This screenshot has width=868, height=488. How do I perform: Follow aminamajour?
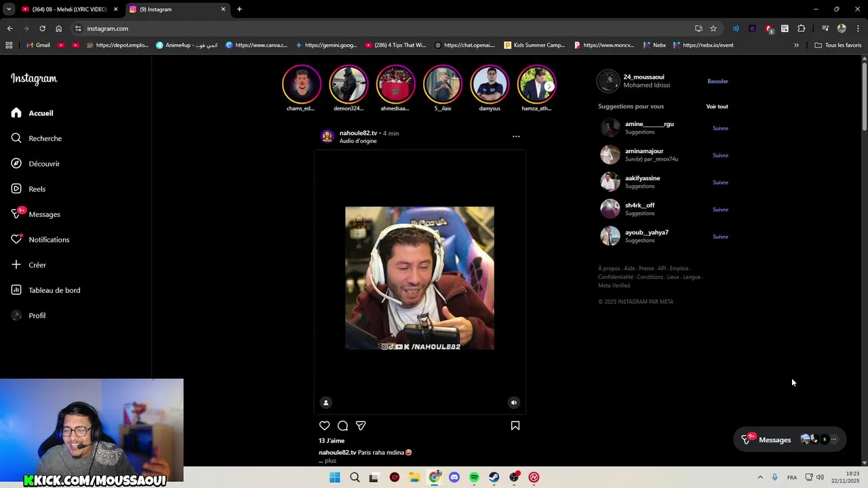720,155
